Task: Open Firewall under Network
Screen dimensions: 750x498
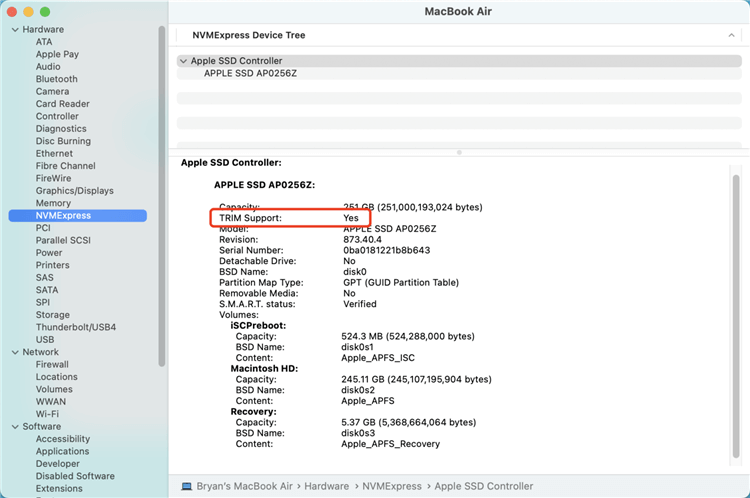Action: (52, 365)
